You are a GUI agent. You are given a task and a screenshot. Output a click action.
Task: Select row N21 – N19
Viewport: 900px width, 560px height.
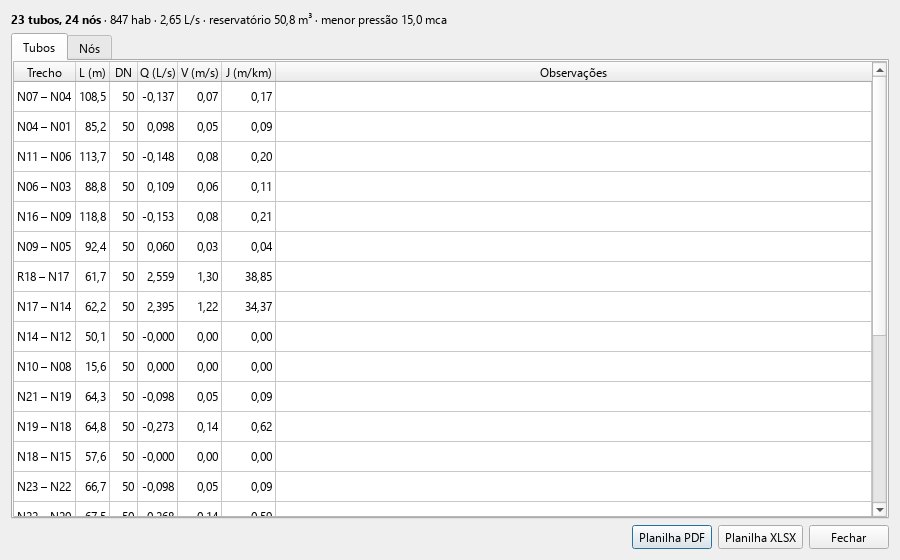[443, 396]
